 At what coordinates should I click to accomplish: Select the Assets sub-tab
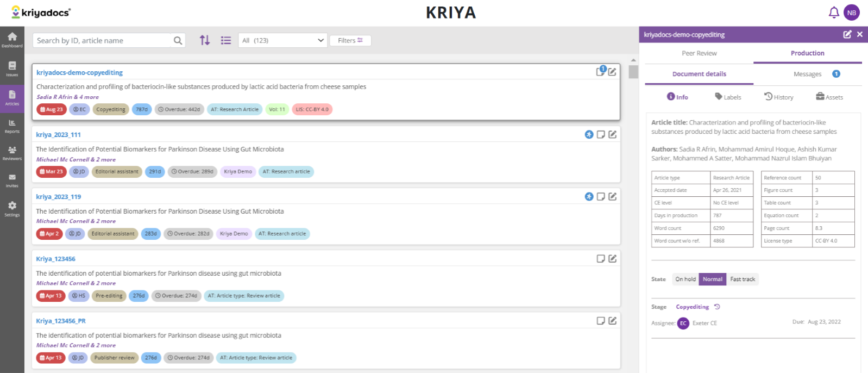tap(829, 97)
